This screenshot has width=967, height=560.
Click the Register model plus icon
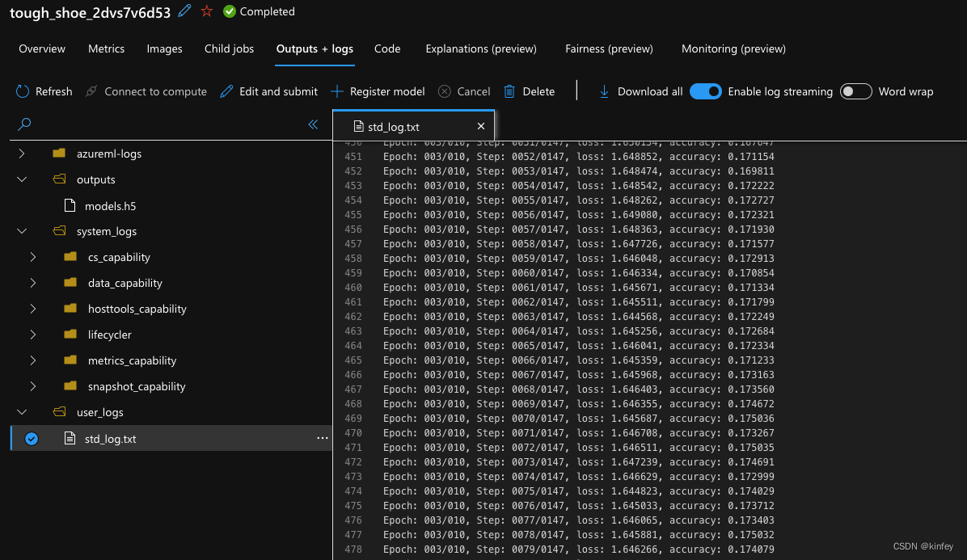(336, 91)
